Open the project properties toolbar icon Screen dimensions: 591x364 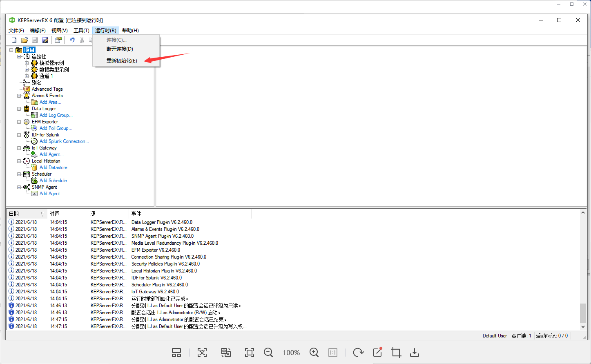click(x=58, y=40)
